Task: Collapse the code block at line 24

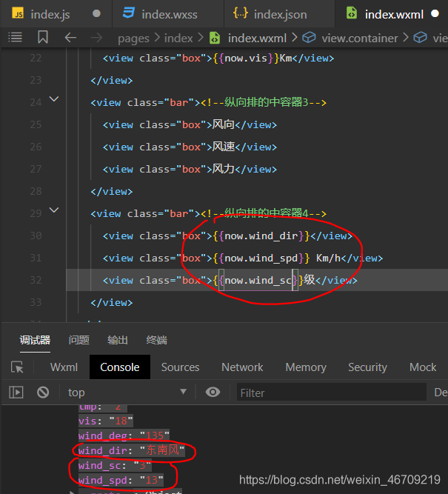Action: pyautogui.click(x=54, y=99)
